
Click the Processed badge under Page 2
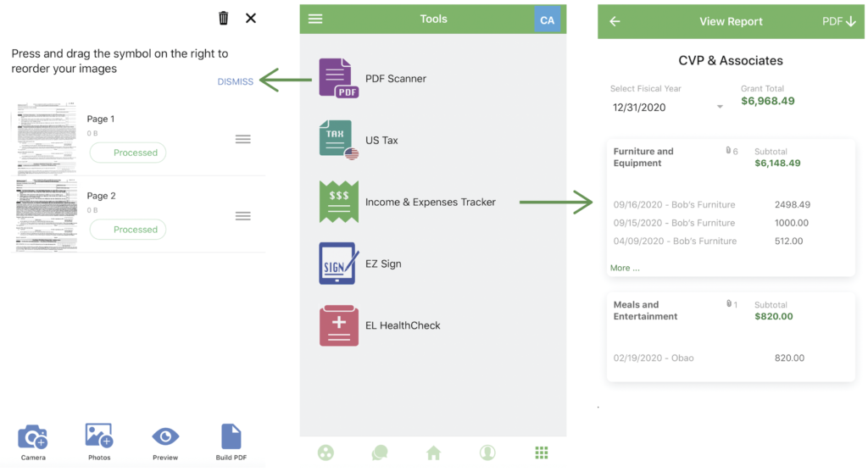[x=128, y=230]
